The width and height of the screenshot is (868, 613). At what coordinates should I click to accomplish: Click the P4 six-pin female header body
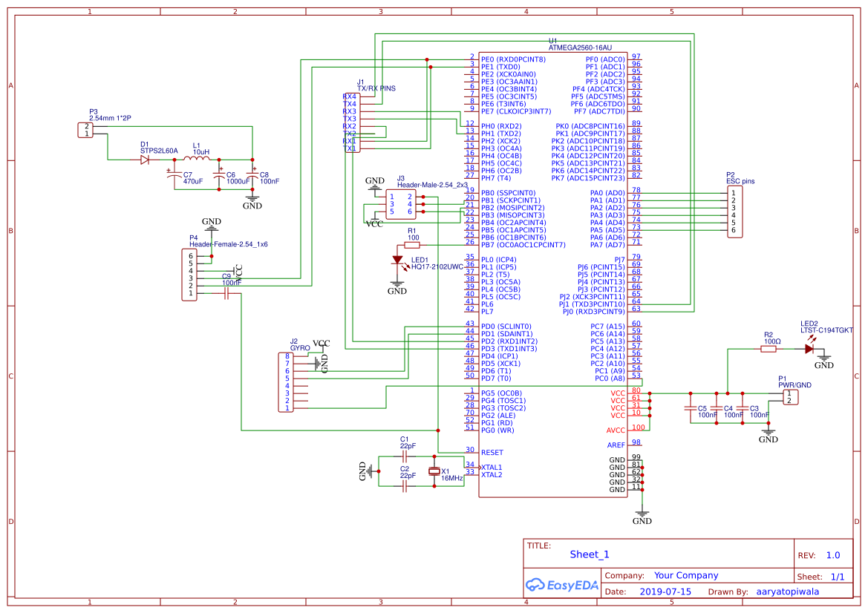189,275
